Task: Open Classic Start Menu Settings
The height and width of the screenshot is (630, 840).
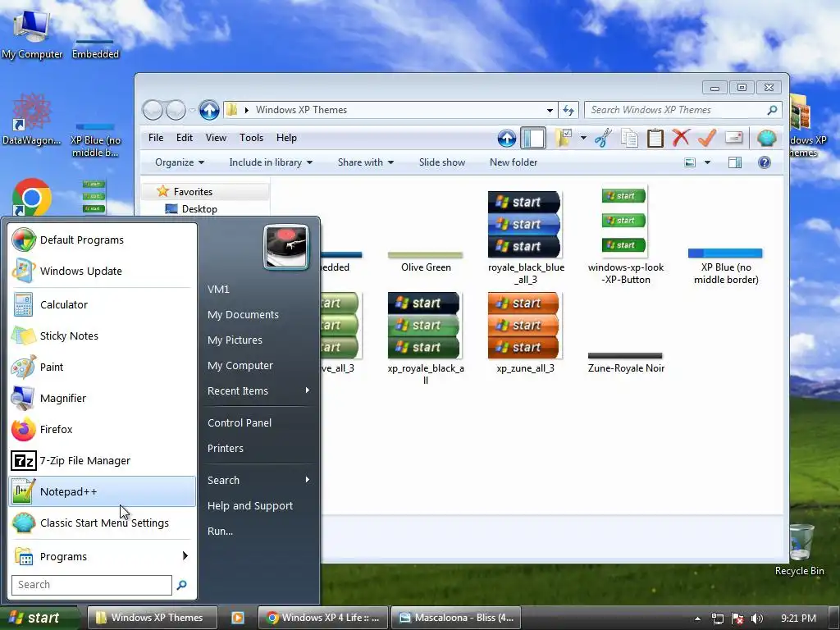Action: (103, 523)
